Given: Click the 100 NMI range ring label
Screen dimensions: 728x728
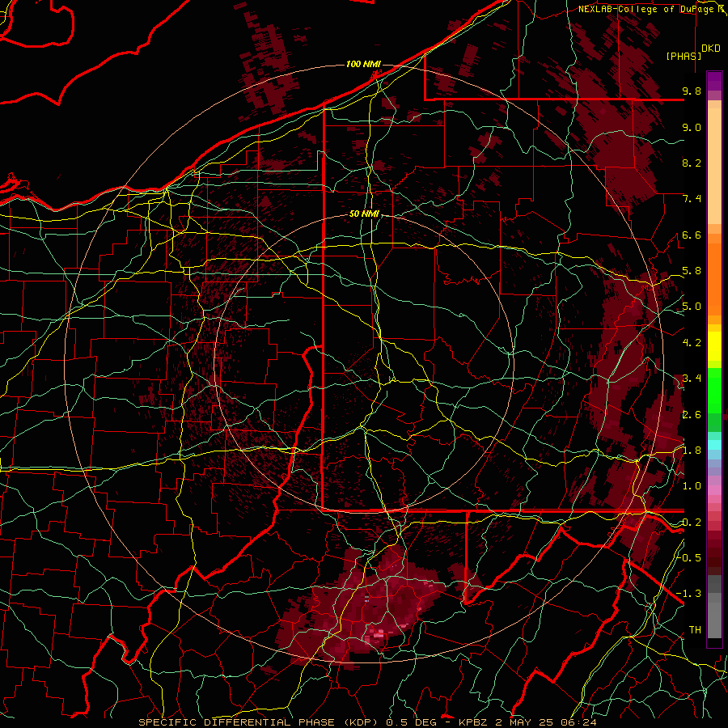Looking at the screenshot, I should click(363, 64).
